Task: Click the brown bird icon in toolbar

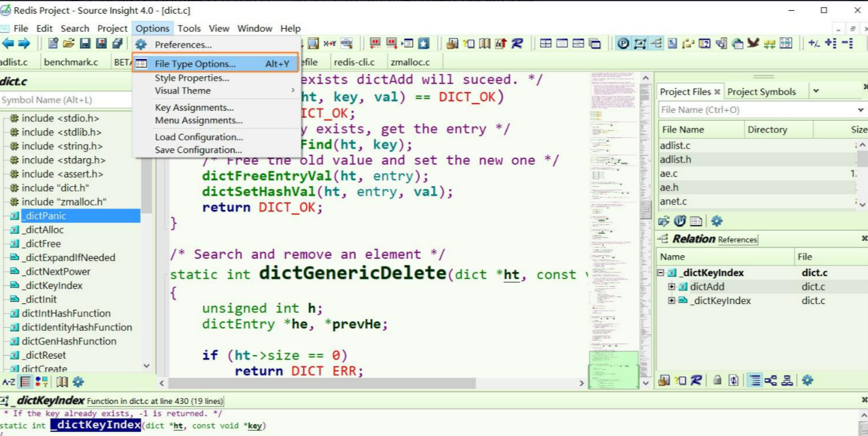Action: point(753,43)
